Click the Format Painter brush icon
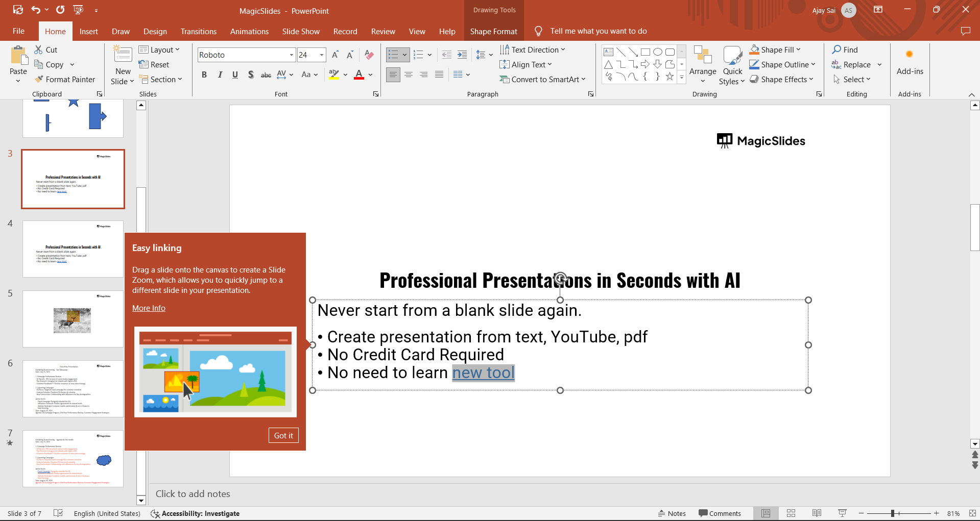980x521 pixels. tap(39, 79)
